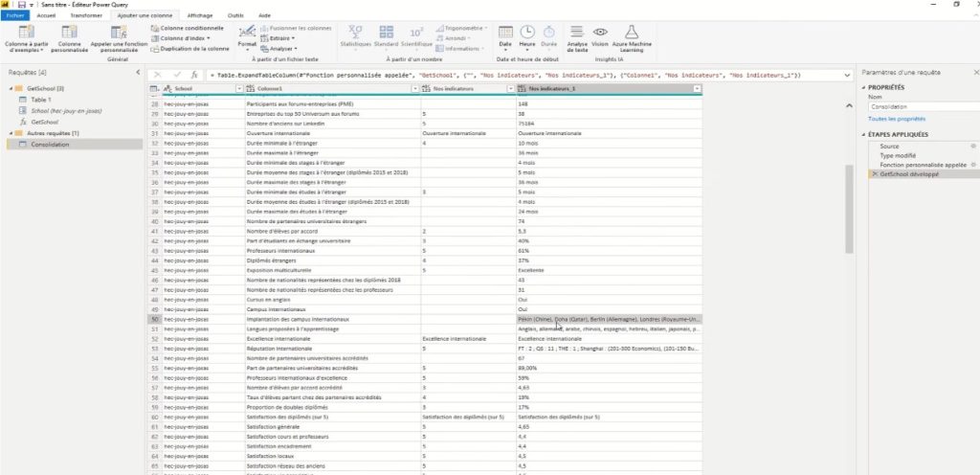
Task: Click the Colonne personnalisée icon
Action: click(70, 32)
